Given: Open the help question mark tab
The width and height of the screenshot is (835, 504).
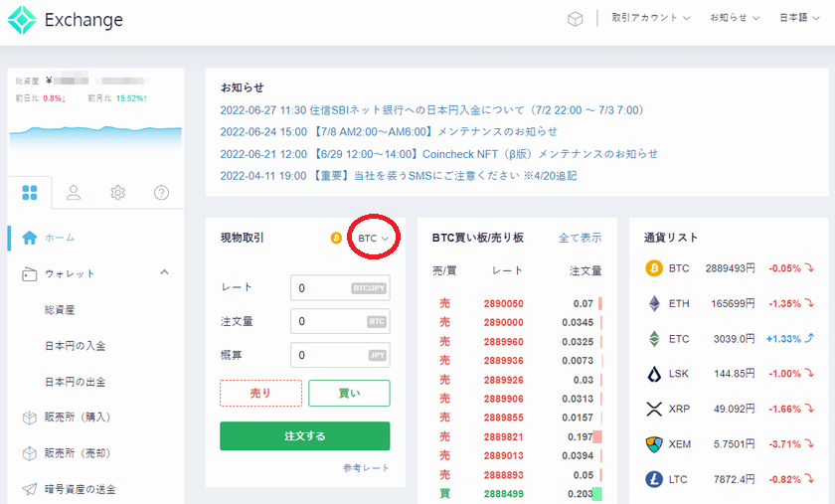Looking at the screenshot, I should (x=161, y=192).
